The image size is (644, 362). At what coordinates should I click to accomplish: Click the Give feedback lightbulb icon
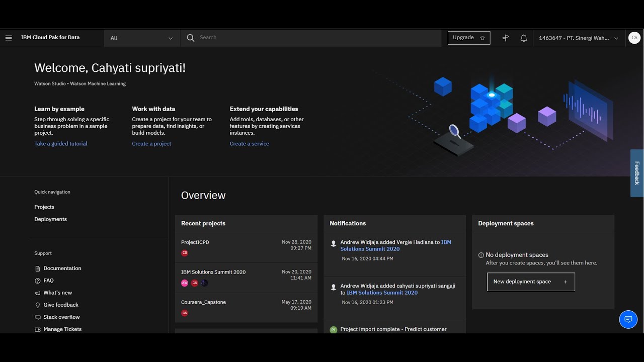pyautogui.click(x=38, y=305)
